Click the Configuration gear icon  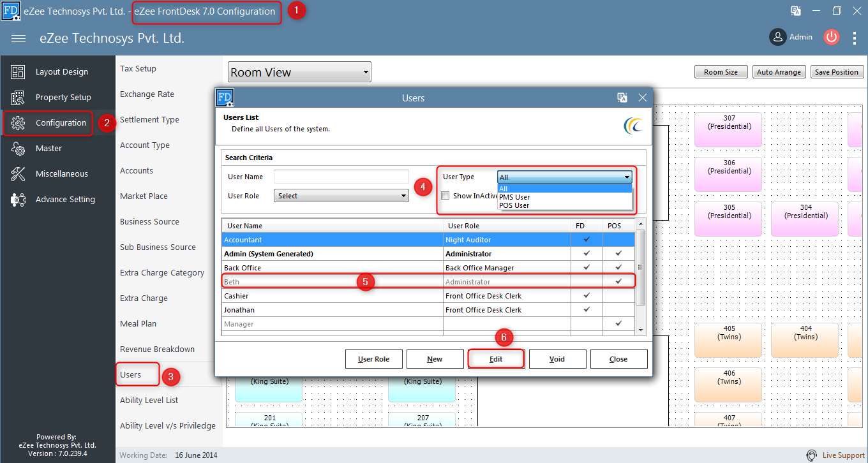pyautogui.click(x=18, y=123)
